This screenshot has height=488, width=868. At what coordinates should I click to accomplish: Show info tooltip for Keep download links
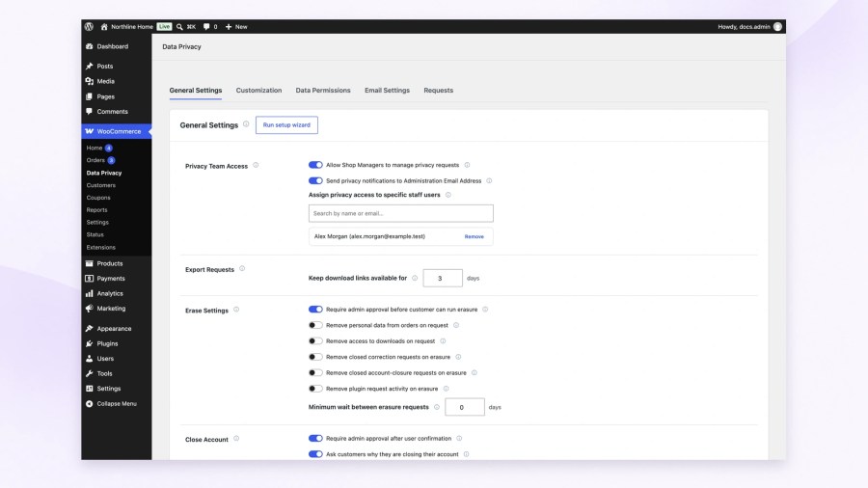415,278
